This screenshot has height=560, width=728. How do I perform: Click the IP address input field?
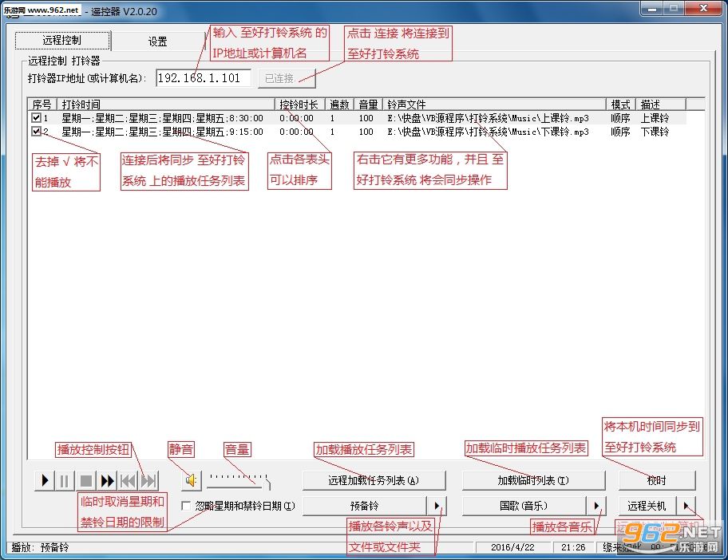(204, 78)
